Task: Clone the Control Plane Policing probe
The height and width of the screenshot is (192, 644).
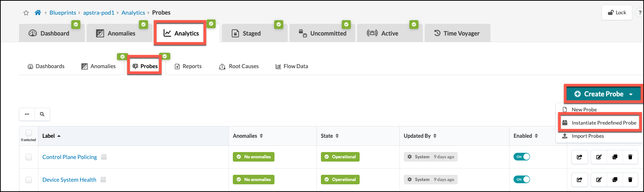Action: tap(615, 157)
